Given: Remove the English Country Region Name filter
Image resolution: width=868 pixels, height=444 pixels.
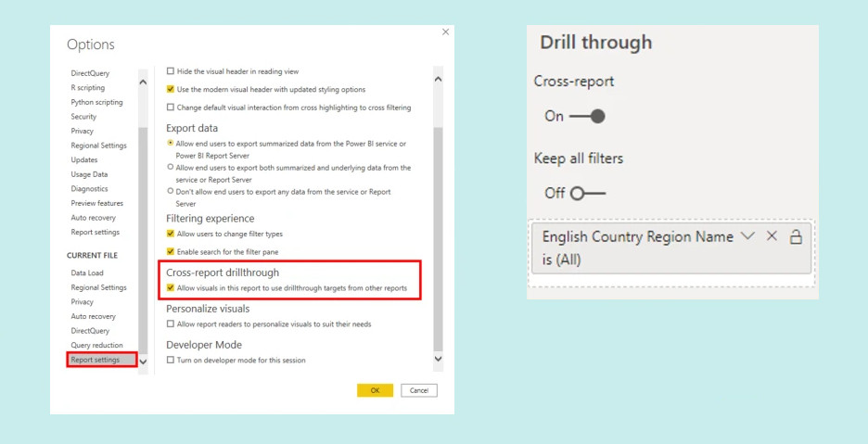Looking at the screenshot, I should [x=772, y=236].
